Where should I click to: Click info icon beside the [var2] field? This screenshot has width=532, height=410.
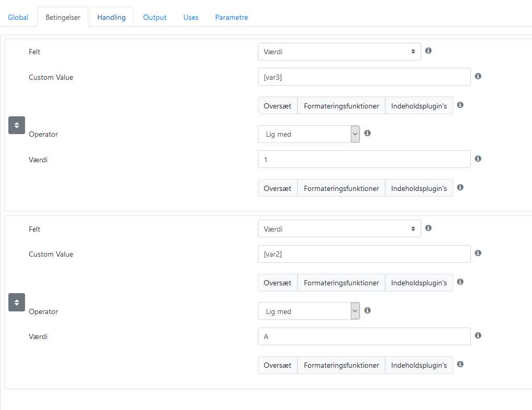tap(478, 253)
